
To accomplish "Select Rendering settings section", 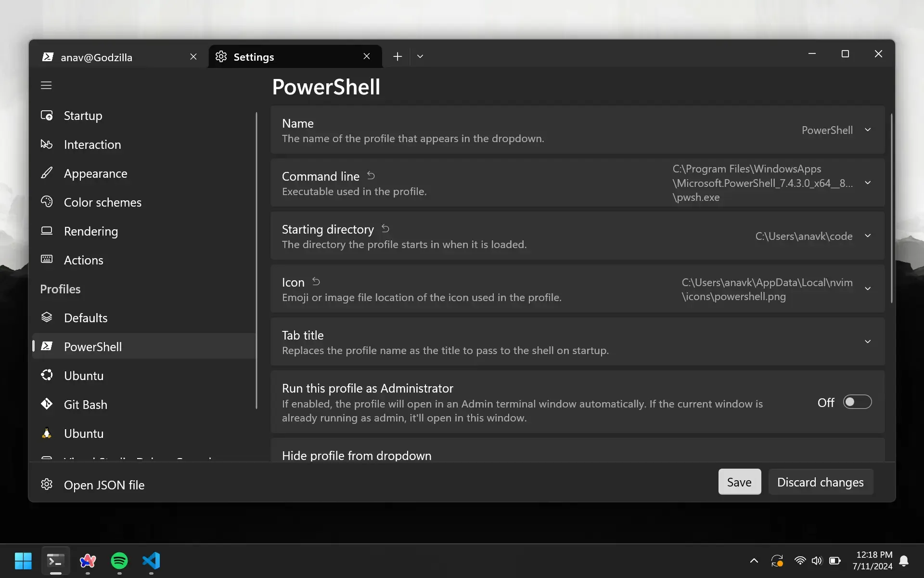I will [x=90, y=231].
